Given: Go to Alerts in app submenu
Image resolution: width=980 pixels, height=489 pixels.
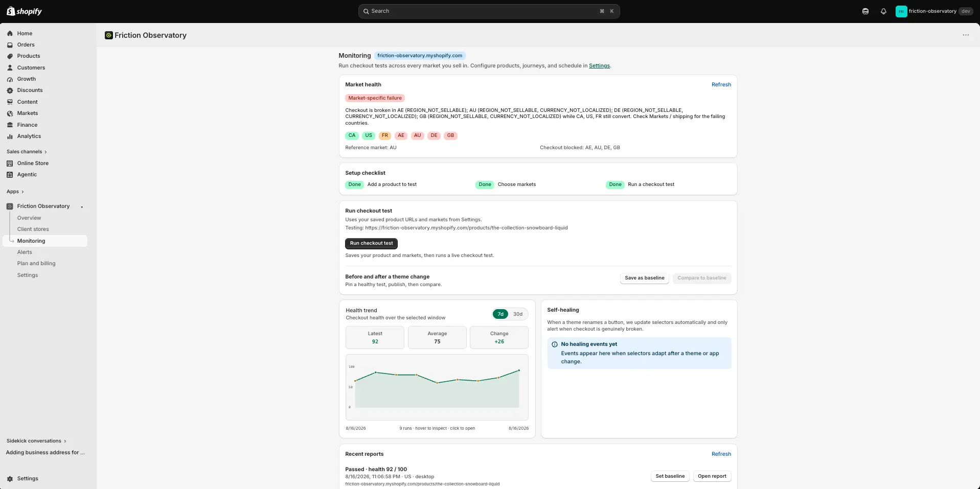Looking at the screenshot, I should tap(25, 252).
